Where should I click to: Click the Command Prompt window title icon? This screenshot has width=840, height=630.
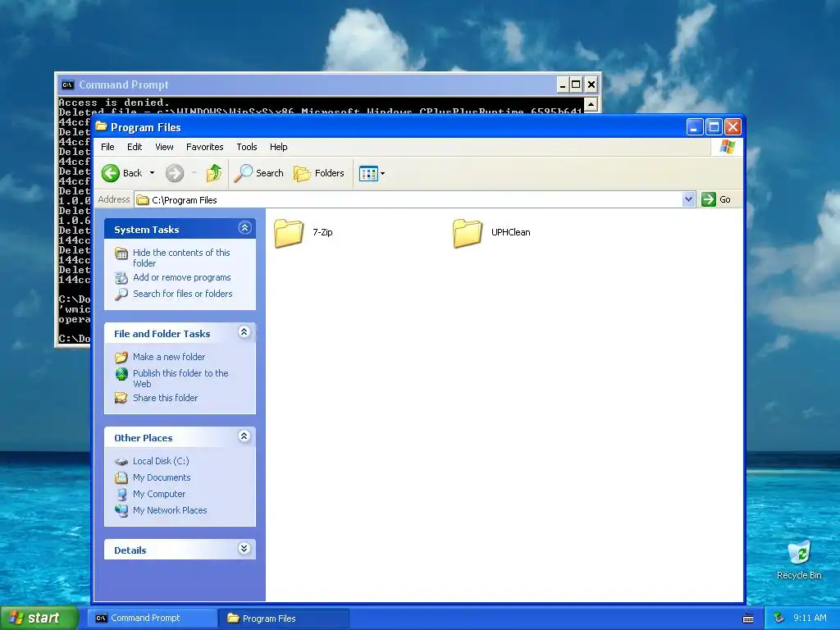point(68,84)
